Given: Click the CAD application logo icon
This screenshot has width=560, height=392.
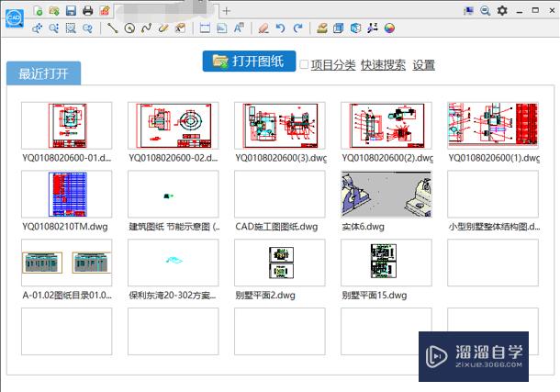Looking at the screenshot, I should pos(15,17).
